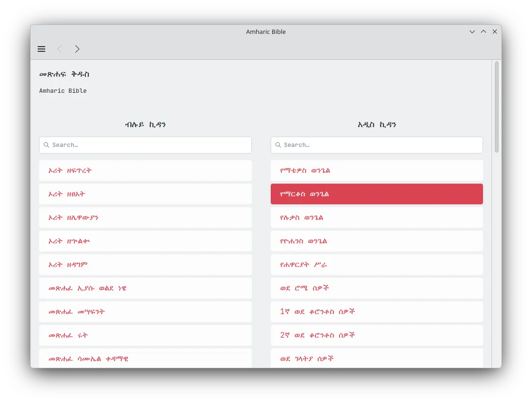Open book ኦሪት ዘፀአት
Screen dimensions: 532x404
click(145, 194)
